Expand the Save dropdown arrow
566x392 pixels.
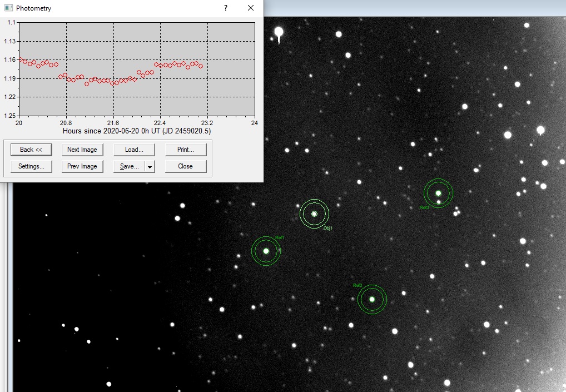coord(150,166)
